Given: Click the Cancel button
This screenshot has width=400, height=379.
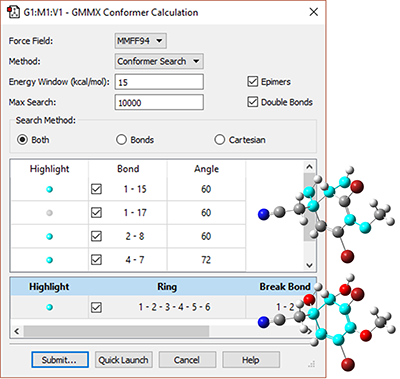Looking at the screenshot, I should (187, 360).
